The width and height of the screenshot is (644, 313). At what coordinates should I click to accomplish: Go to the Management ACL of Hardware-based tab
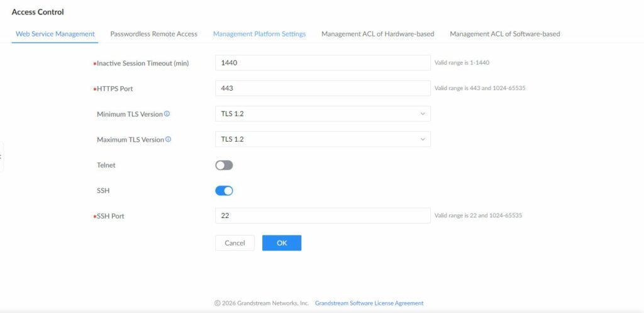(x=377, y=34)
